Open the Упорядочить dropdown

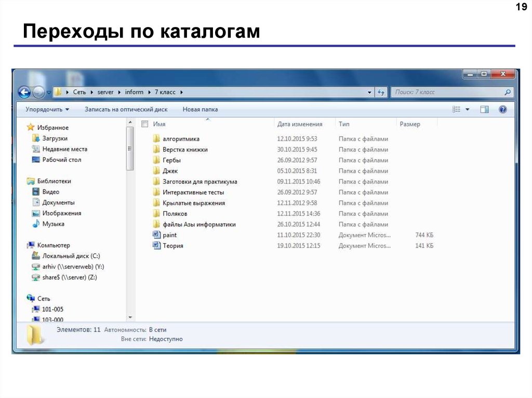pyautogui.click(x=47, y=109)
